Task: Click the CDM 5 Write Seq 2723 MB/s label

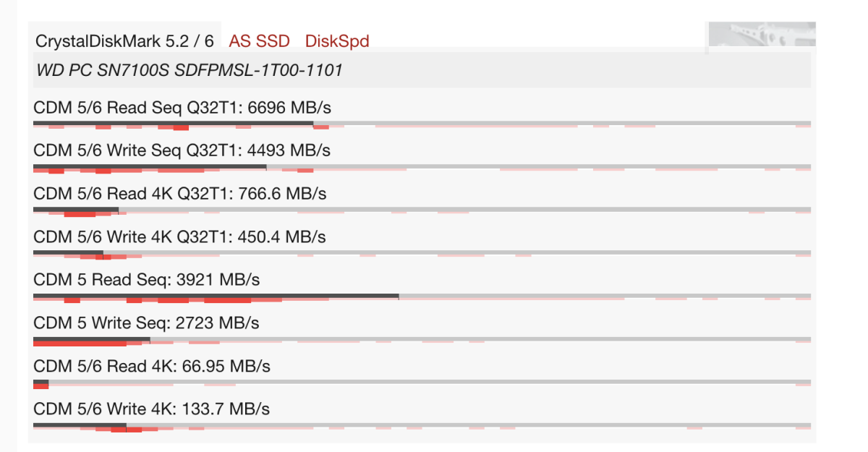Action: coord(147,323)
